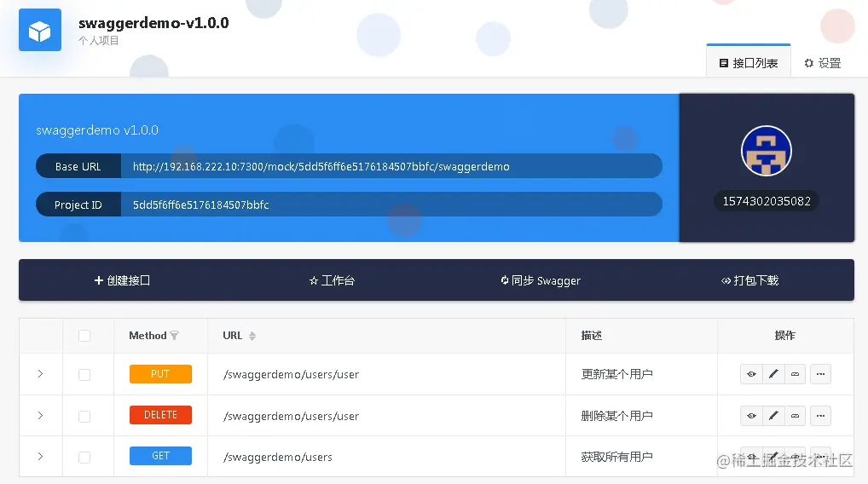Click 打包下载 to download package

(749, 280)
